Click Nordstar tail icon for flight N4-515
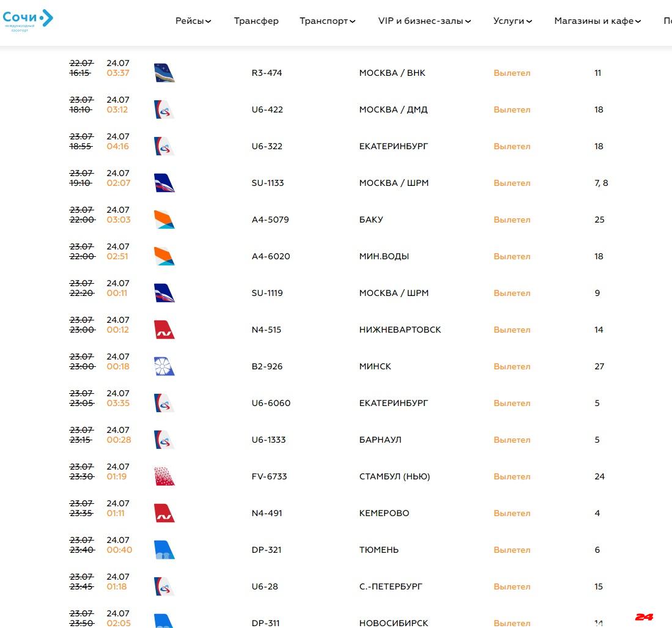Viewport: 672px width, 628px height. pos(164,330)
